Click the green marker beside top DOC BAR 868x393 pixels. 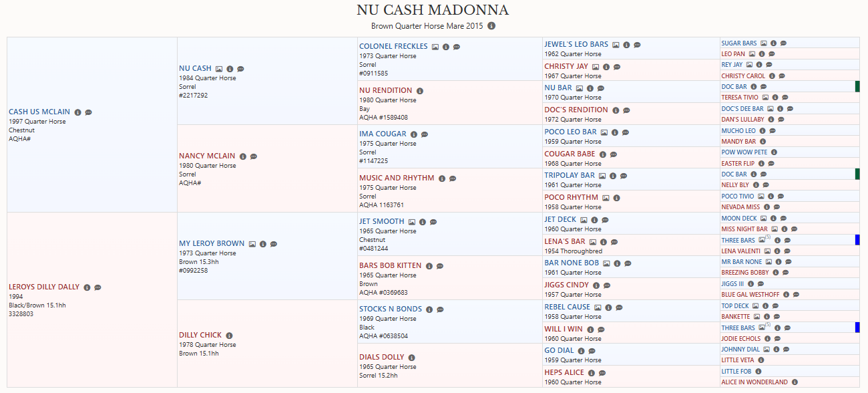tap(857, 87)
